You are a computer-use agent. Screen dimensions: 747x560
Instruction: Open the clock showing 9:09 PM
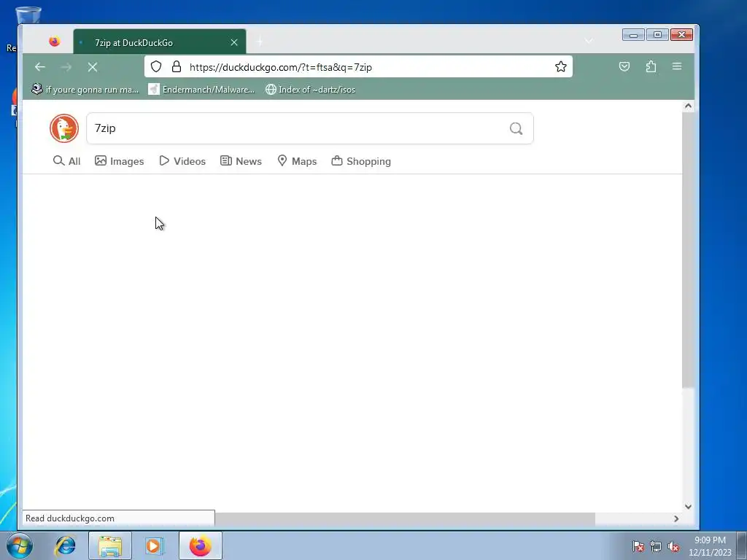[710, 545]
